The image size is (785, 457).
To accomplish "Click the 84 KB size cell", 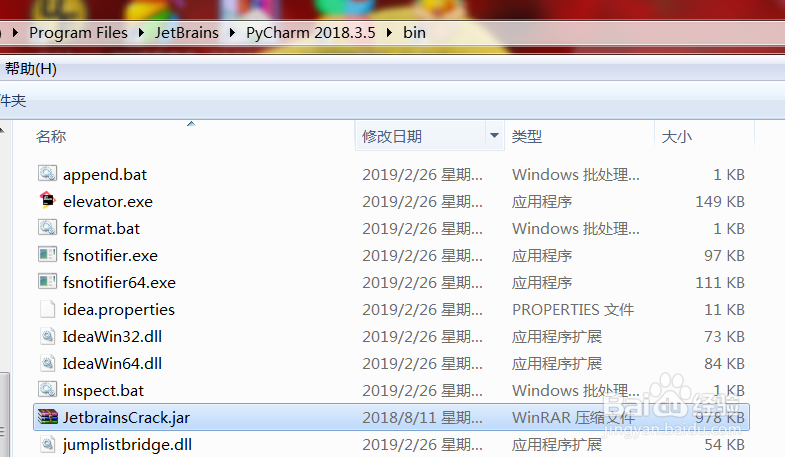I will pos(724,363).
